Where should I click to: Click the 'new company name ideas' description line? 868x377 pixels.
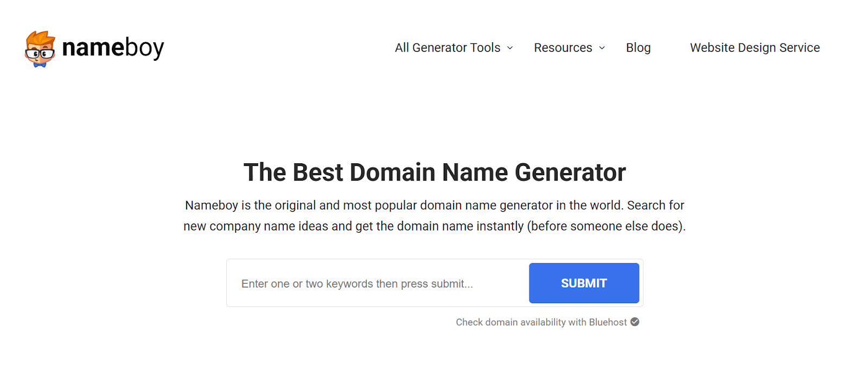coord(435,226)
